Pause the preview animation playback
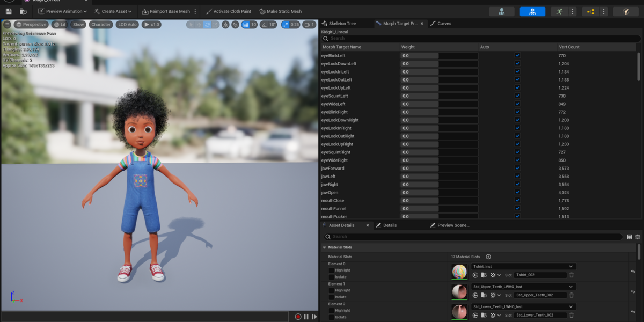 tap(306, 317)
